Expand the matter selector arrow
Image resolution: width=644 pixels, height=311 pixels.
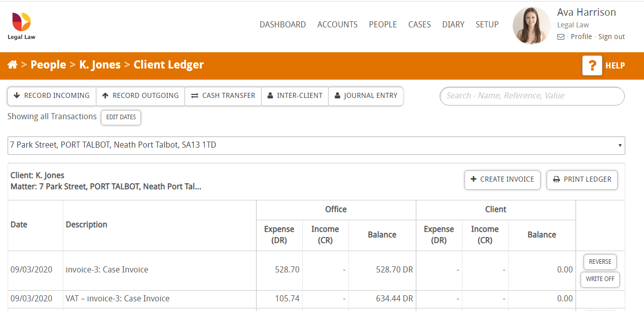pos(621,145)
